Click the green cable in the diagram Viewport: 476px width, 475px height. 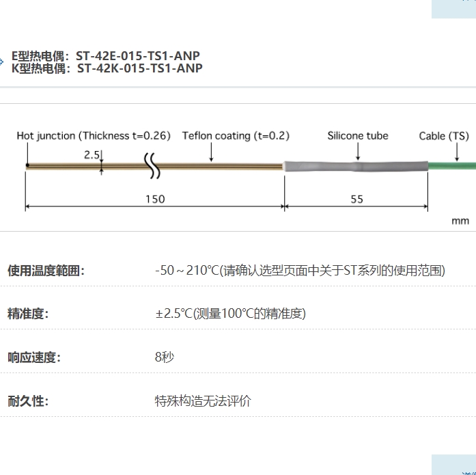click(x=452, y=166)
